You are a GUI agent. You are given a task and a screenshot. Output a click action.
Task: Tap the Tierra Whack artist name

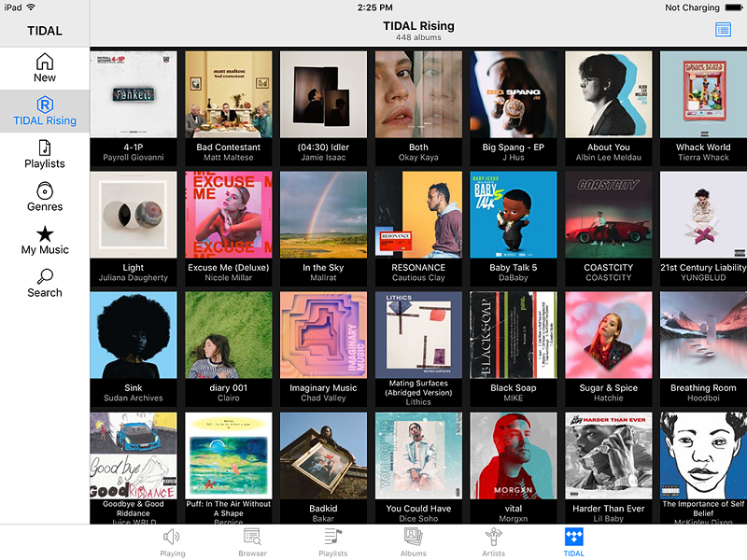(x=704, y=158)
